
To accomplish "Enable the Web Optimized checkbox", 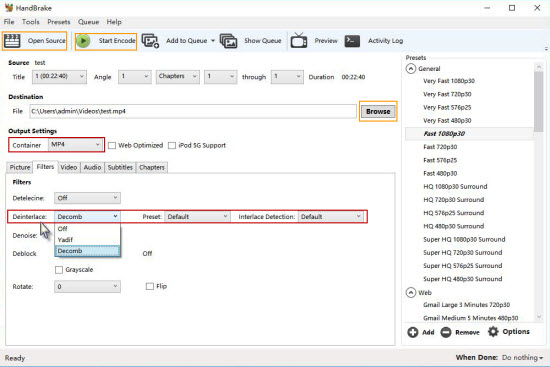I will 112,145.
